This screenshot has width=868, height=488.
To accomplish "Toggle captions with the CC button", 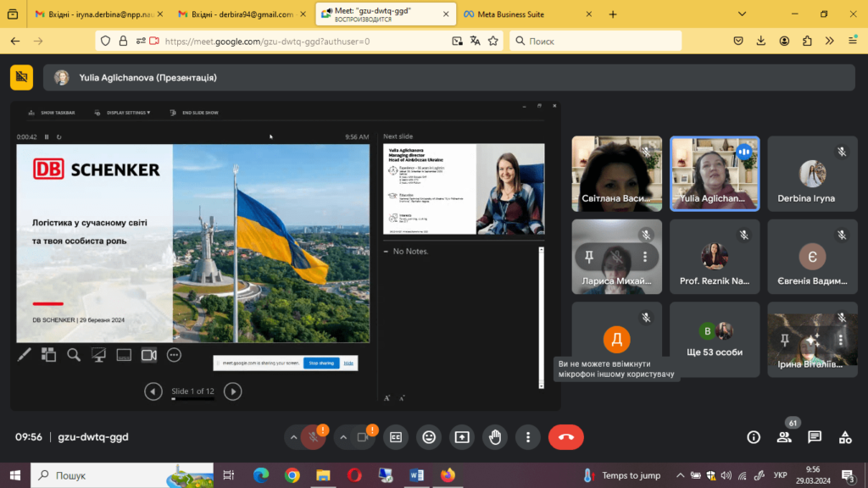I will [x=396, y=437].
